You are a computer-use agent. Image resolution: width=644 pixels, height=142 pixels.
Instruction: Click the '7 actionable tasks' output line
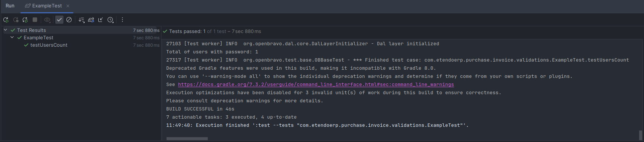231,117
